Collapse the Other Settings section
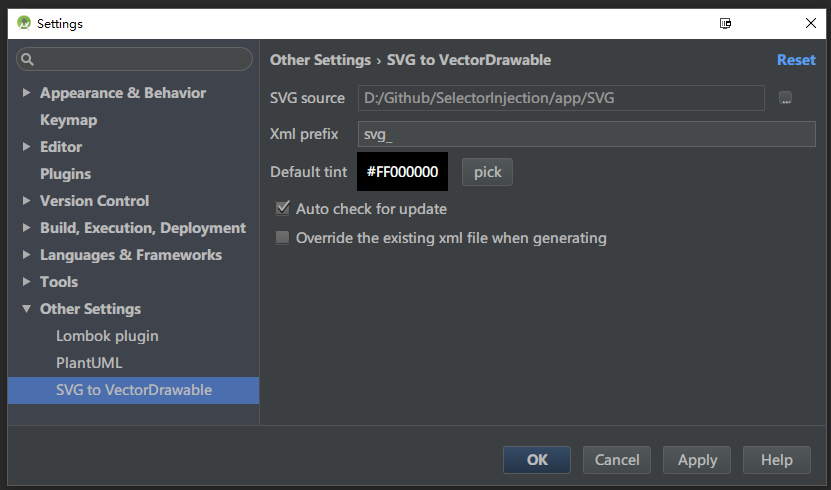The height and width of the screenshot is (490, 831). pos(26,309)
